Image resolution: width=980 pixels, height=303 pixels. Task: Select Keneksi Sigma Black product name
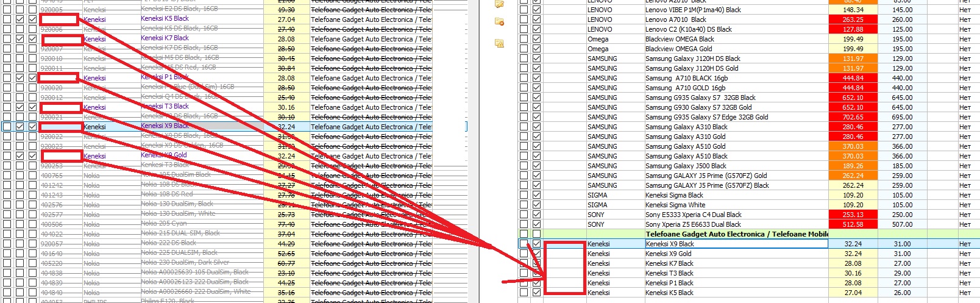(674, 195)
